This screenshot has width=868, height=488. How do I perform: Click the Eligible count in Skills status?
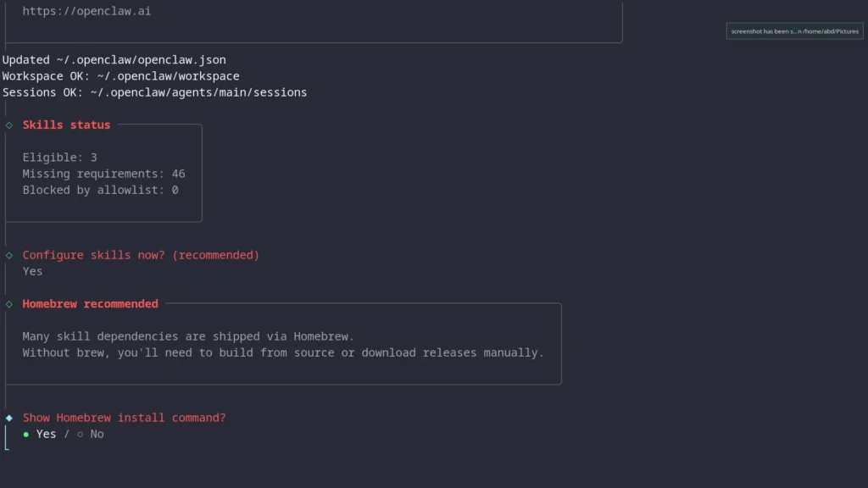59,157
